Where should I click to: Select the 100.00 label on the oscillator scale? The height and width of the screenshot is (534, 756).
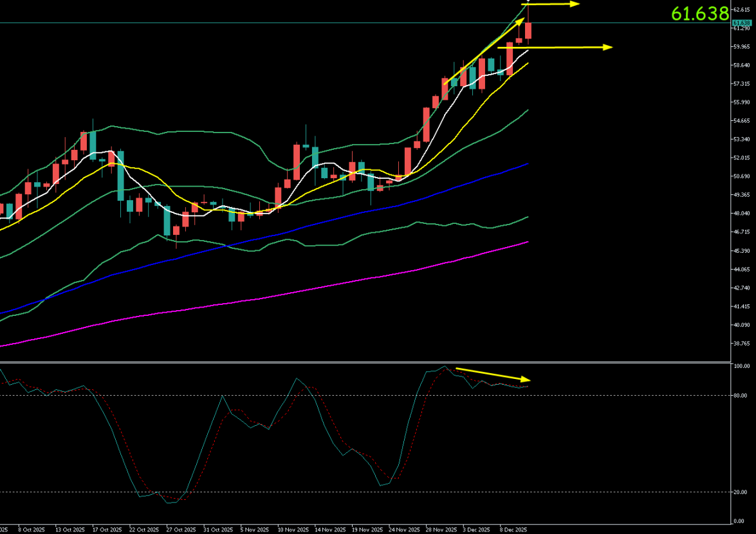pyautogui.click(x=741, y=366)
